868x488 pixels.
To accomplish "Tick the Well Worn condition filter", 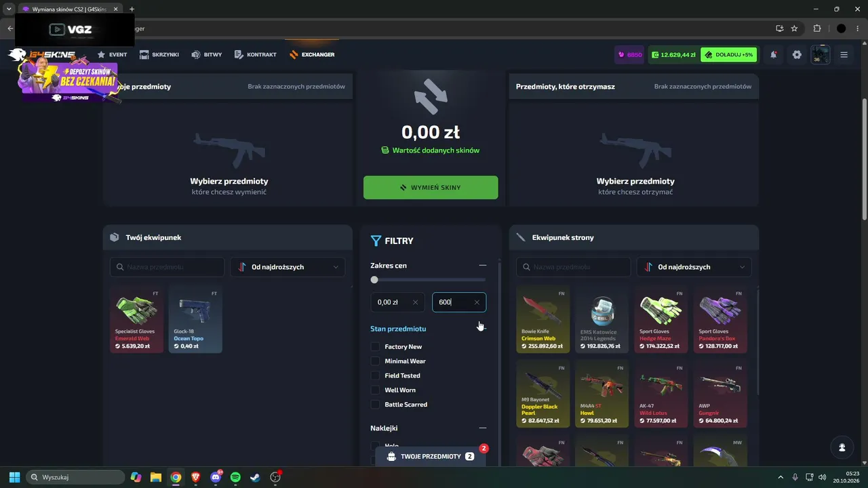I will (375, 390).
